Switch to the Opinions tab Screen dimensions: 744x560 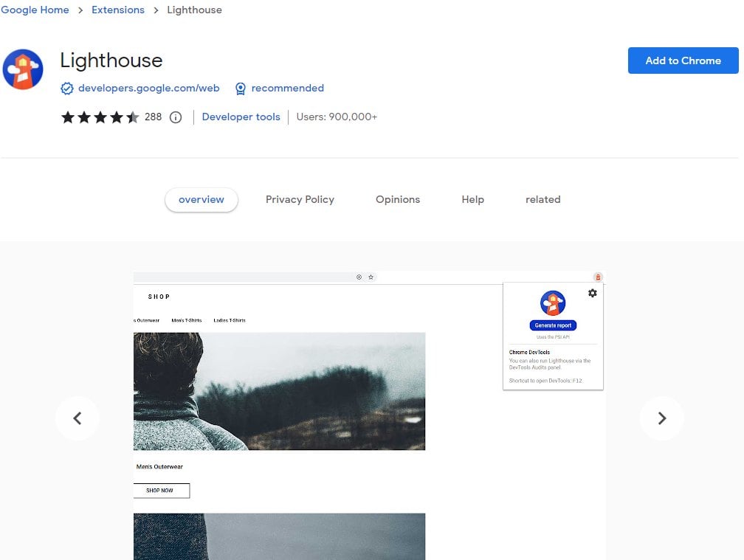[398, 200]
